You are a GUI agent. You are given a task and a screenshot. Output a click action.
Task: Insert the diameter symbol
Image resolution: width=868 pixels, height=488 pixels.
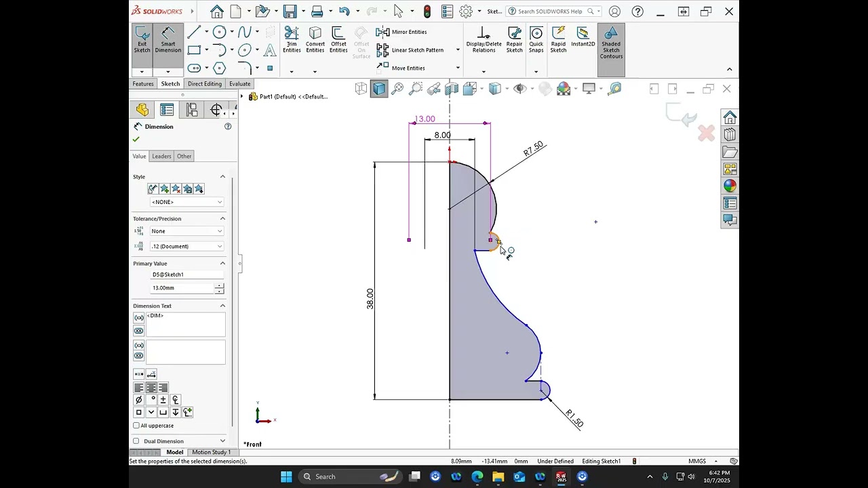[139, 400]
